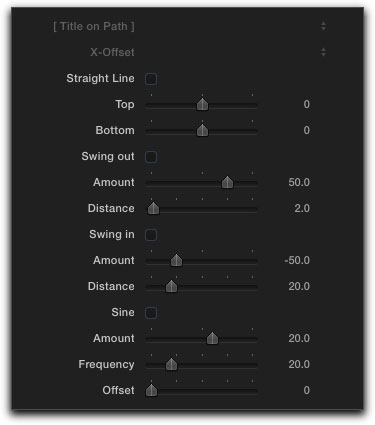
Task: Click the Bottom slider handle
Action: pos(202,131)
